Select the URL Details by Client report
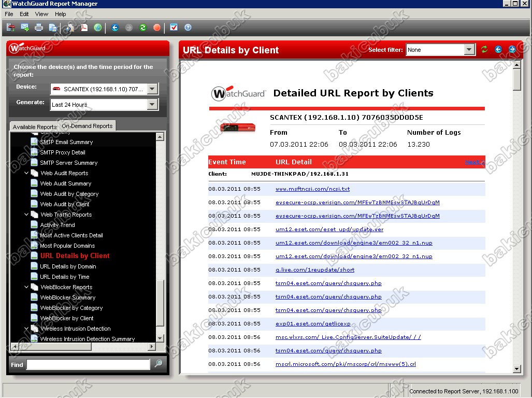This screenshot has width=532, height=398. [x=75, y=256]
